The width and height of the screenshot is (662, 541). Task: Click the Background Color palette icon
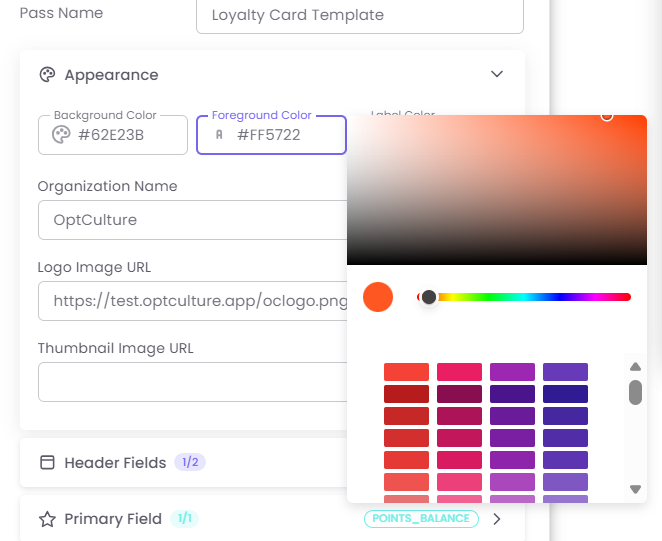point(60,135)
